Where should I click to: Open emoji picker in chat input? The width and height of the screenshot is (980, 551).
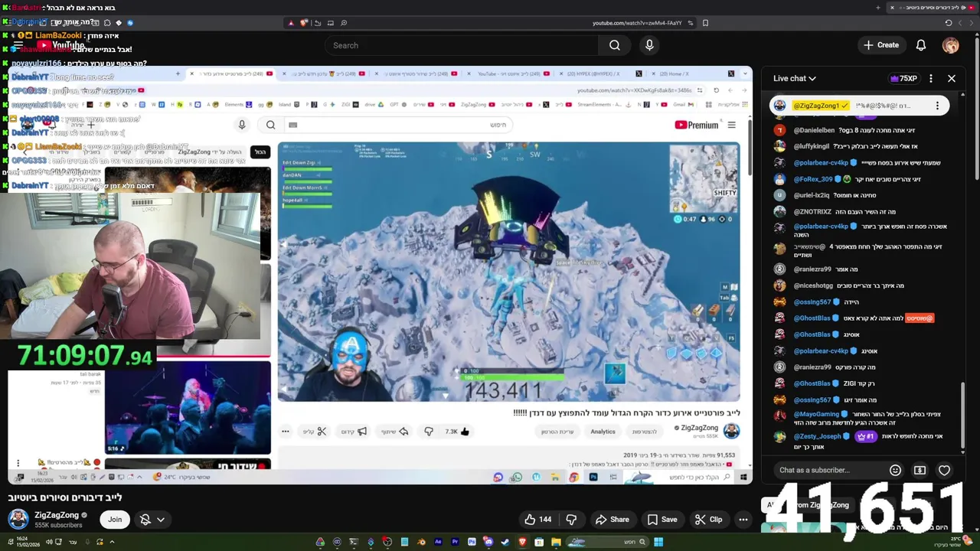pyautogui.click(x=895, y=470)
